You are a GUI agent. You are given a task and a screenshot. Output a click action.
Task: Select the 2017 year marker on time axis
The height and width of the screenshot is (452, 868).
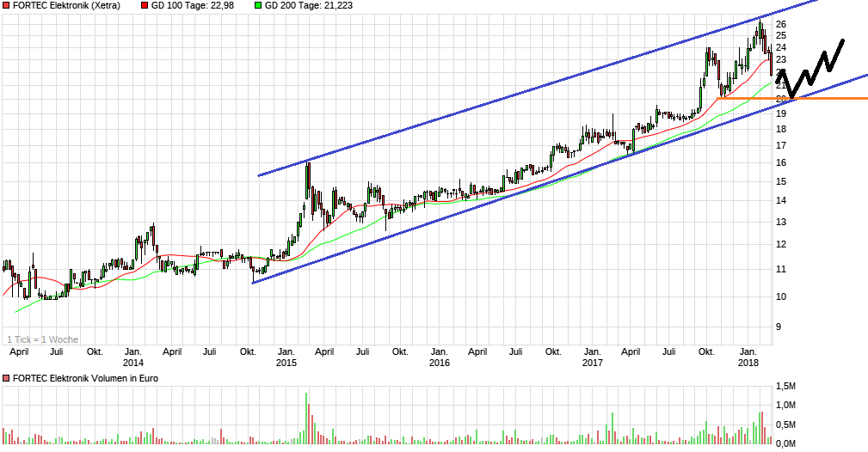tap(592, 363)
